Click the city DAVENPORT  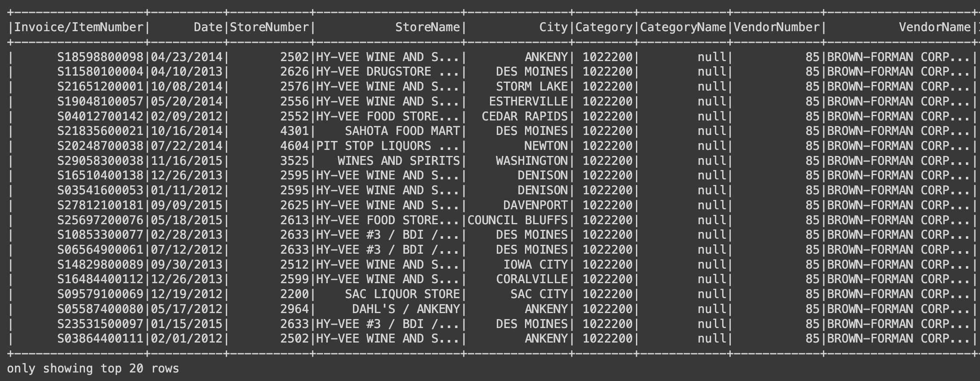[536, 205]
